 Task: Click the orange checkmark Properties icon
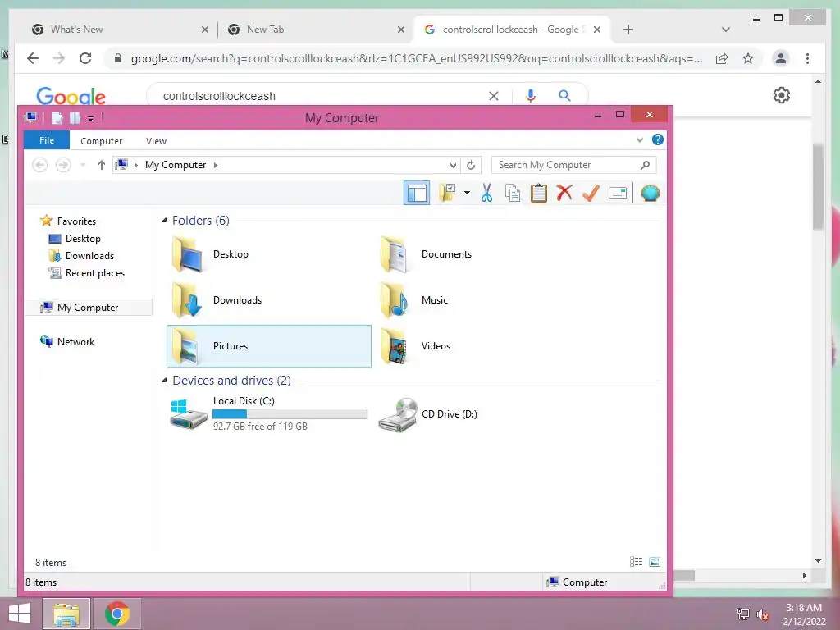pyautogui.click(x=591, y=192)
